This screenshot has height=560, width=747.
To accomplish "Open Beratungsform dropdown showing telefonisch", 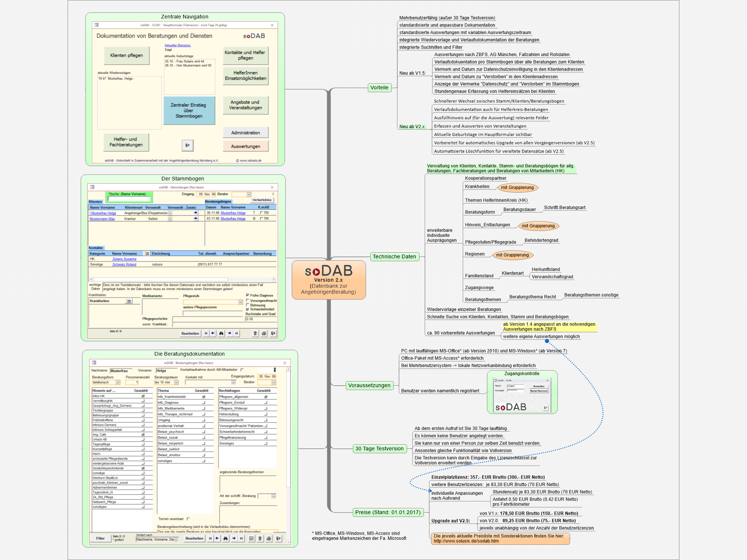I will point(118,382).
